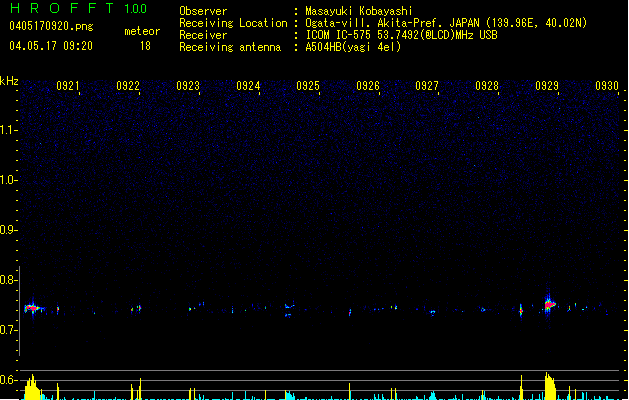Click the 0927 time marker

(x=427, y=86)
